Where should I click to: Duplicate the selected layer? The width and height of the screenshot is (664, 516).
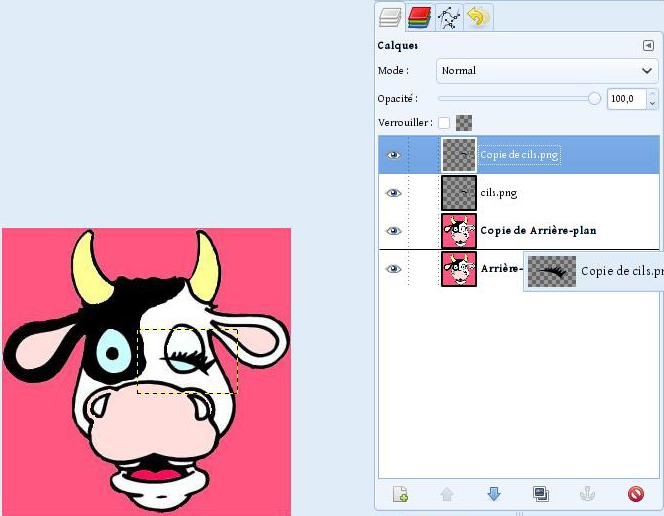pyautogui.click(x=541, y=494)
